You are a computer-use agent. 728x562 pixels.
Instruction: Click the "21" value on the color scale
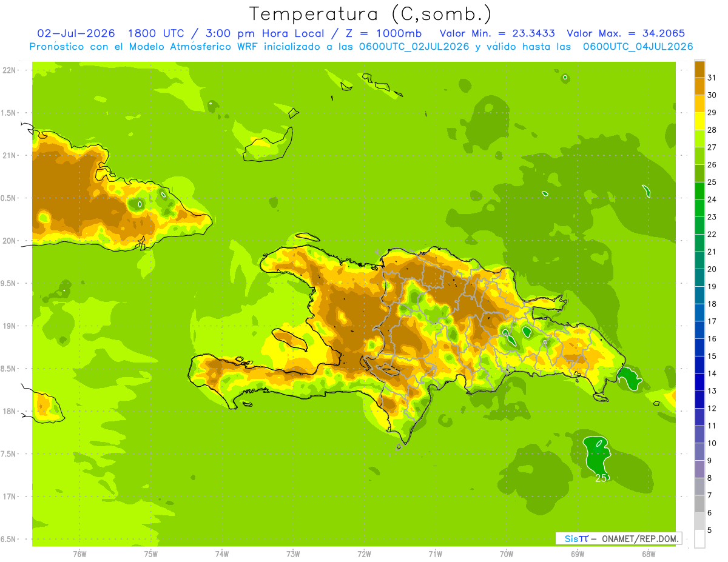click(x=712, y=252)
